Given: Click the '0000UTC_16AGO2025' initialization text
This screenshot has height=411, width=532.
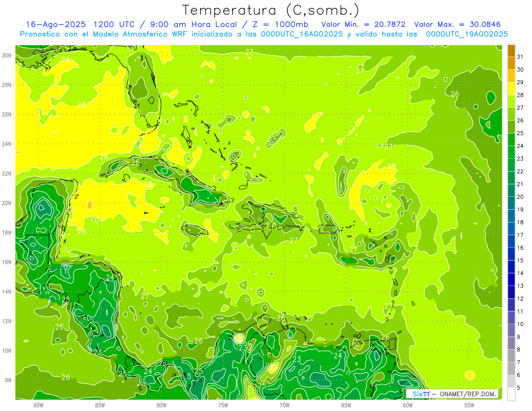Looking at the screenshot, I should 301,34.
